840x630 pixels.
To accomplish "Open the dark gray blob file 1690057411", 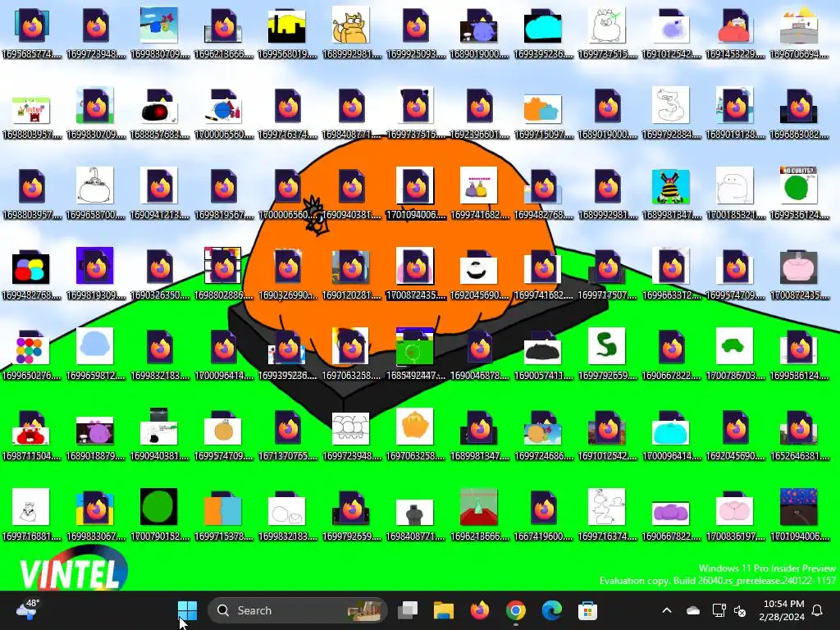I will [x=543, y=354].
